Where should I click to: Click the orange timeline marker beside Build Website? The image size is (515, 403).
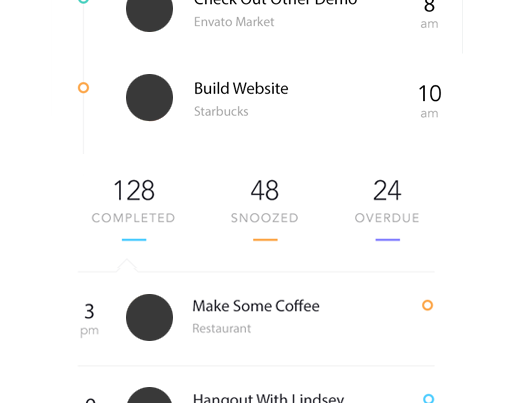83,88
